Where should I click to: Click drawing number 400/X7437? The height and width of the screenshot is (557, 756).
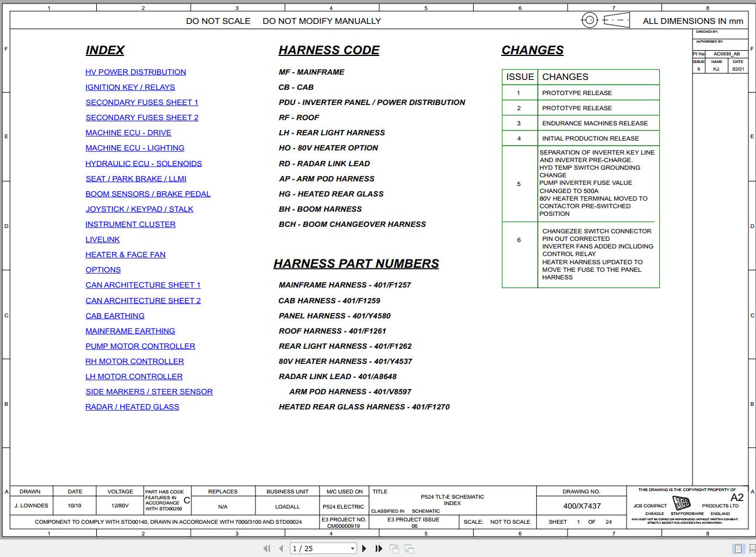(582, 506)
